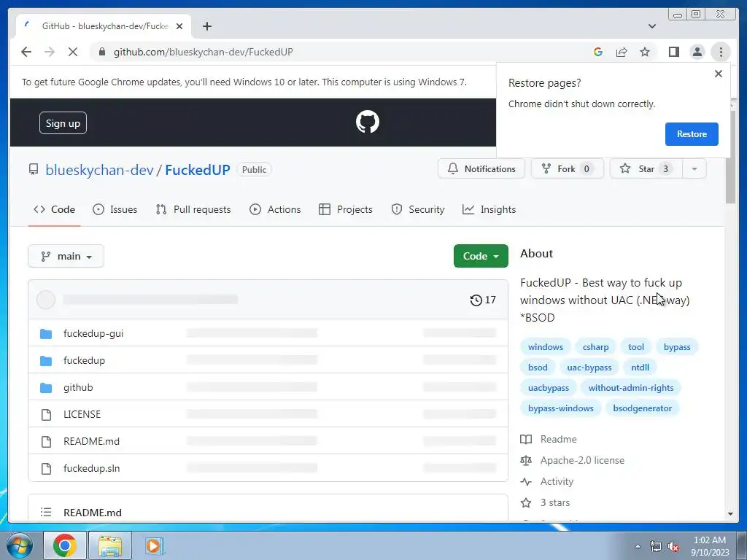The image size is (747, 560).
Task: Click the share page icon in the address bar
Action: 622,52
